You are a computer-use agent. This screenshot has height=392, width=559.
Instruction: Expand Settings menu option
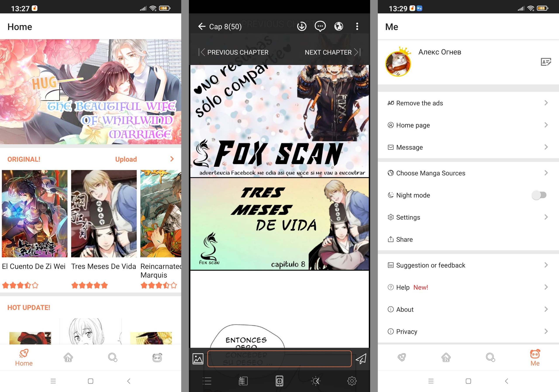466,217
